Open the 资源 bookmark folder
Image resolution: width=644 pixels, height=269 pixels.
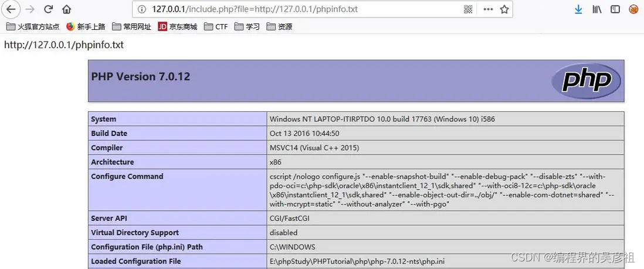tap(279, 27)
